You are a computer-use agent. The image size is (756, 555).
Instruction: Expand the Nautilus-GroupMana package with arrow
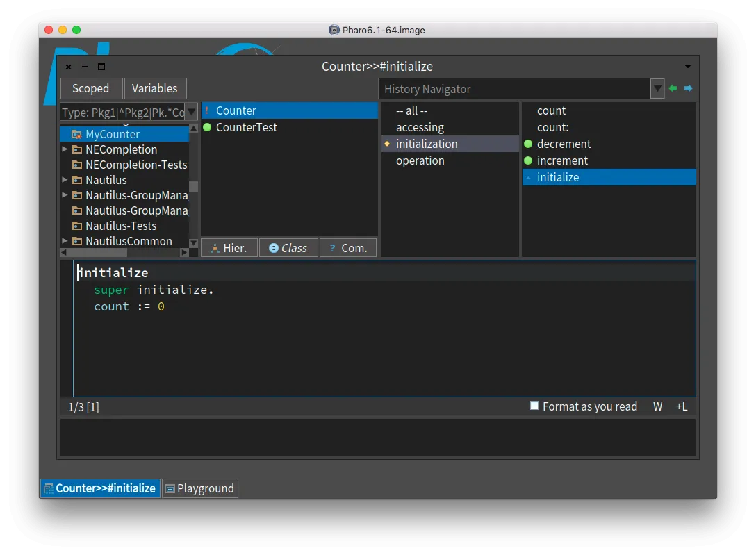pyautogui.click(x=65, y=195)
